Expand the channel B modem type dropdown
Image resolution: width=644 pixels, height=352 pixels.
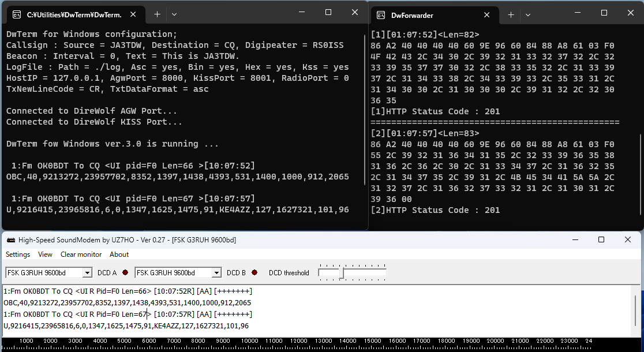216,273
